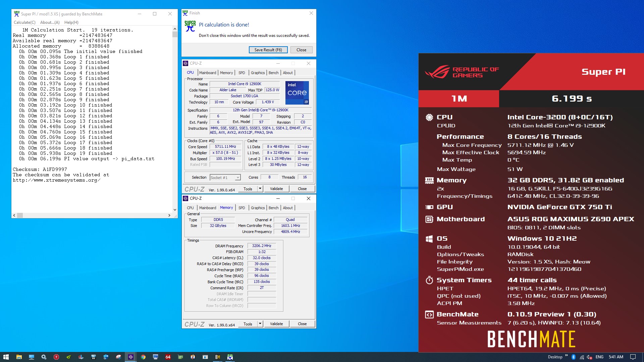Click Validate in the bottom CPU-Z window
Viewport: 644px width, 362px height.
pos(276,324)
